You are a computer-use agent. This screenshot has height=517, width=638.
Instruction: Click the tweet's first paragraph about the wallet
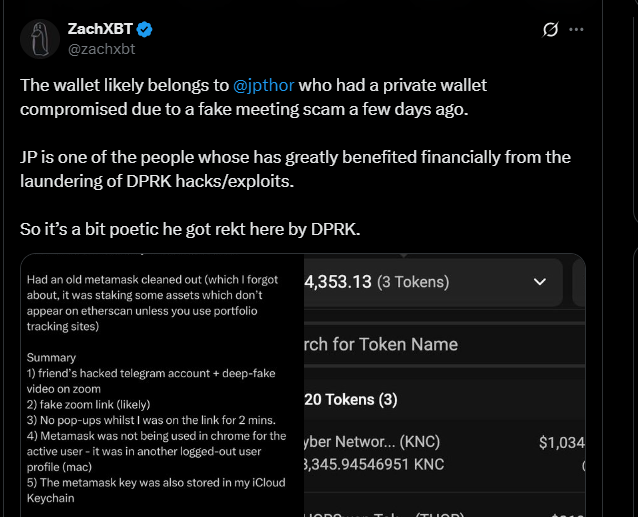253,97
